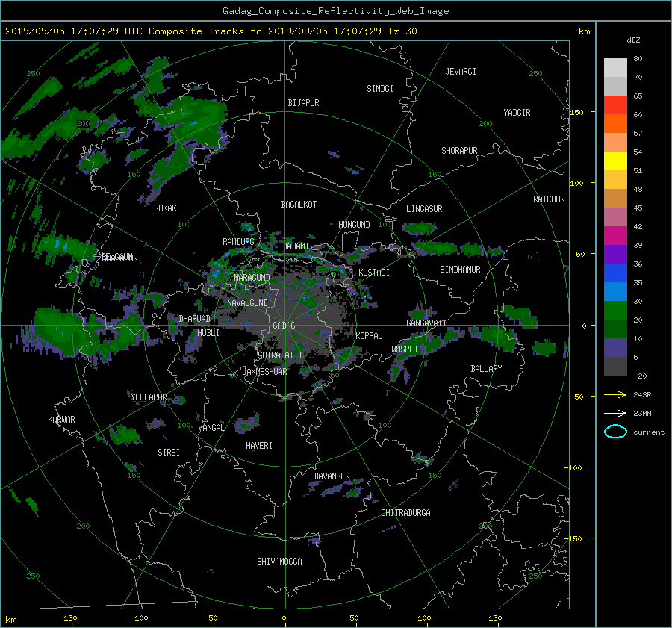Click the KOPPAL city label
Screen dimensions: 672x628
point(369,336)
